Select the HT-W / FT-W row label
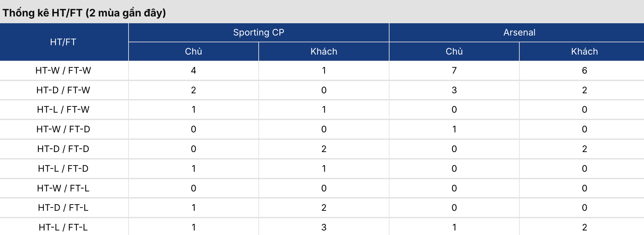This screenshot has width=644, height=235. click(63, 71)
